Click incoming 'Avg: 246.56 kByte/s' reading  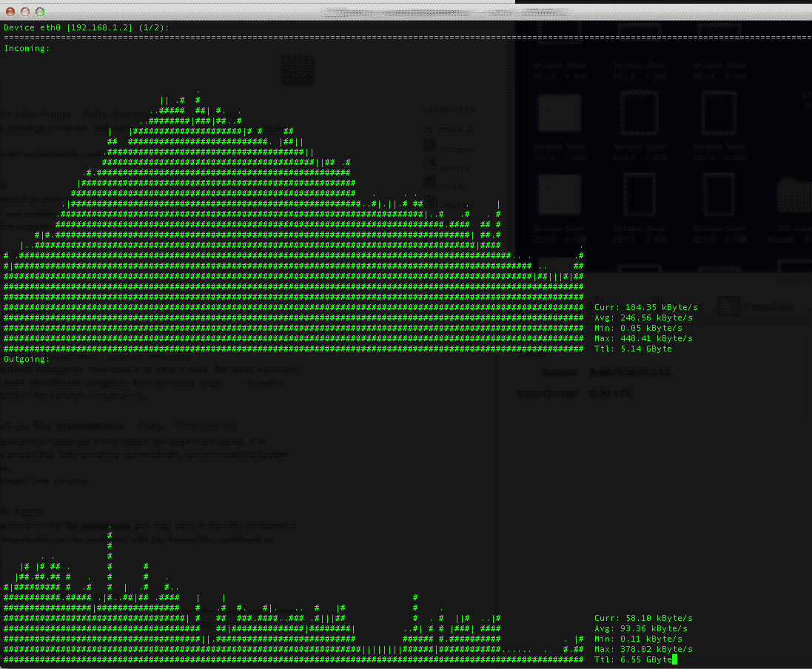pyautogui.click(x=643, y=317)
